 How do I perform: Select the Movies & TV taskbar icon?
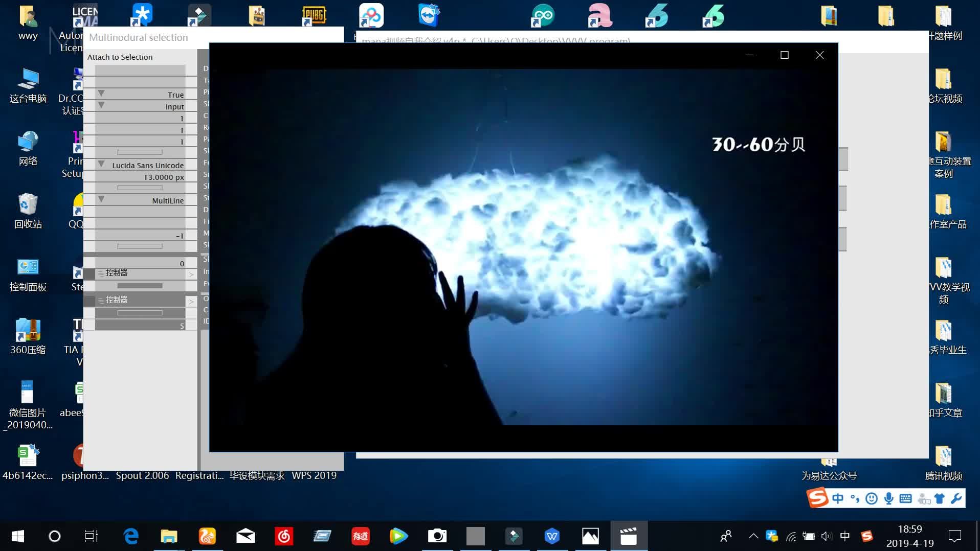pyautogui.click(x=629, y=536)
